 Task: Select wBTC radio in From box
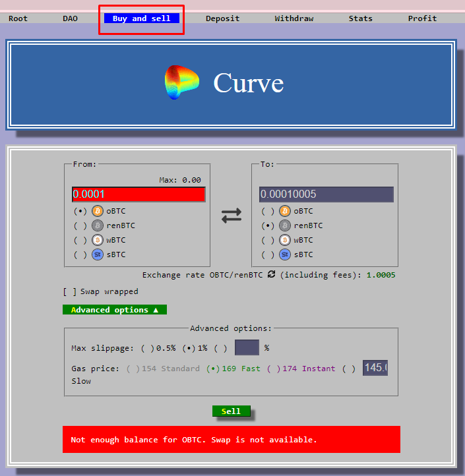[x=80, y=240]
